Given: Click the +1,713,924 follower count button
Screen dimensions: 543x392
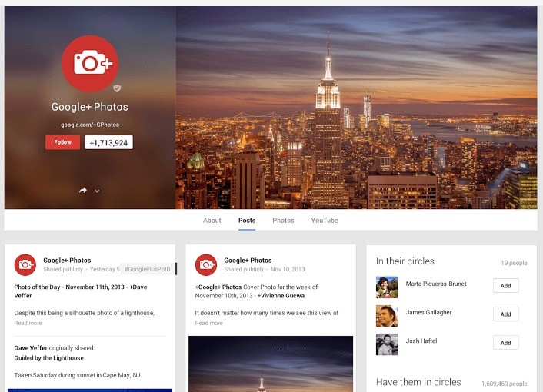Looking at the screenshot, I should 108,142.
